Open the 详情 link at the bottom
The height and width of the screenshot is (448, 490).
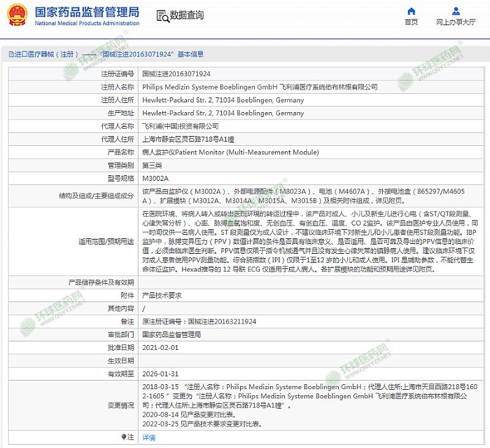[x=149, y=438]
